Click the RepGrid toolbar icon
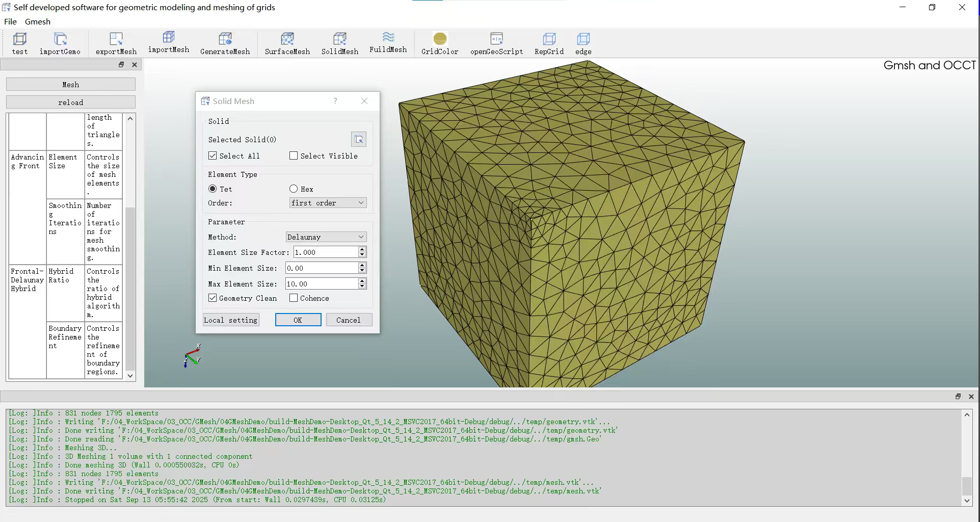The height and width of the screenshot is (522, 980). [549, 39]
